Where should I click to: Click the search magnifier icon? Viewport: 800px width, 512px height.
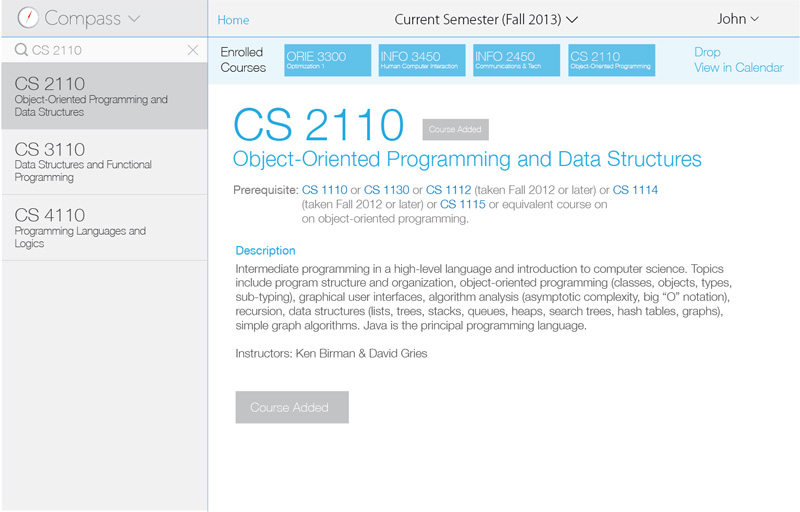(21, 50)
